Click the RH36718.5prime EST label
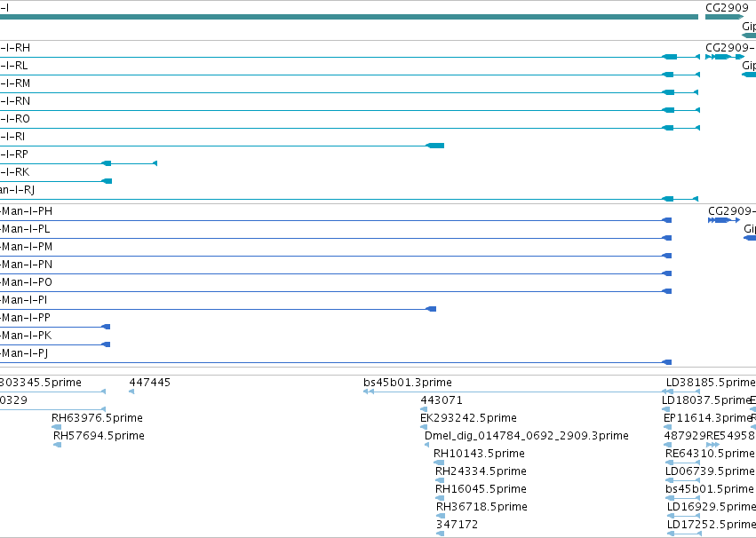The width and height of the screenshot is (756, 538). [x=482, y=507]
